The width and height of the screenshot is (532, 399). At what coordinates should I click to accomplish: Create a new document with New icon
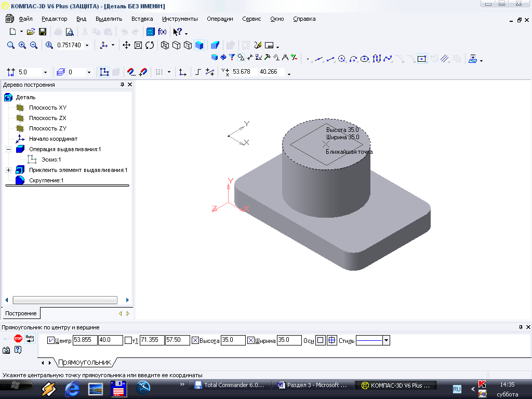tap(12, 32)
